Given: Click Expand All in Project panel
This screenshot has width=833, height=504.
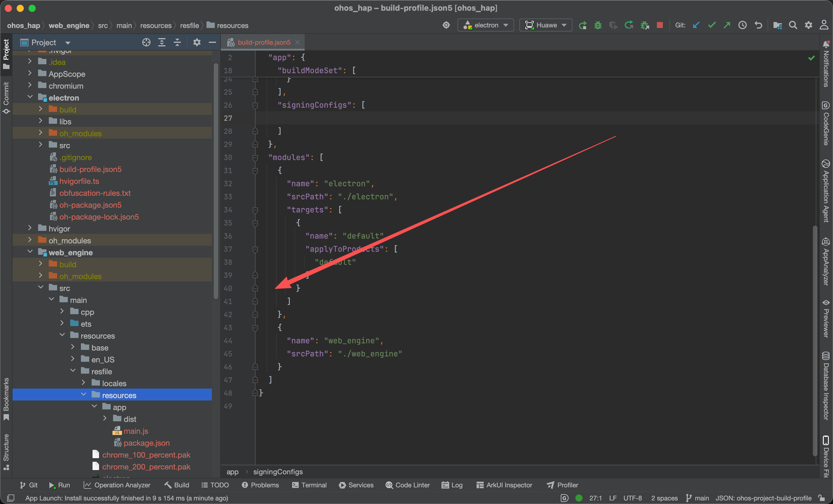Looking at the screenshot, I should coord(162,42).
